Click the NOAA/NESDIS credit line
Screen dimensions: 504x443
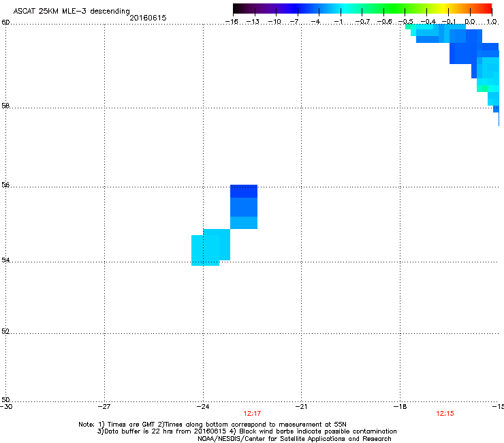[294, 439]
